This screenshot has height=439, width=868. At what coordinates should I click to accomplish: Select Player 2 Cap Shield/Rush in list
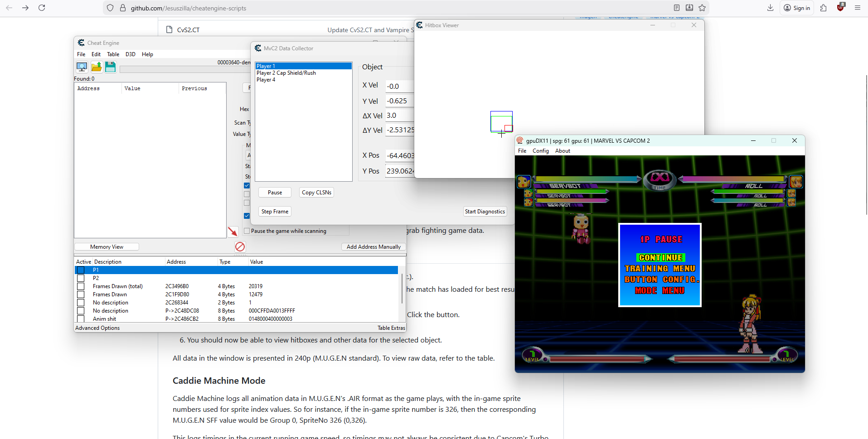tap(286, 73)
